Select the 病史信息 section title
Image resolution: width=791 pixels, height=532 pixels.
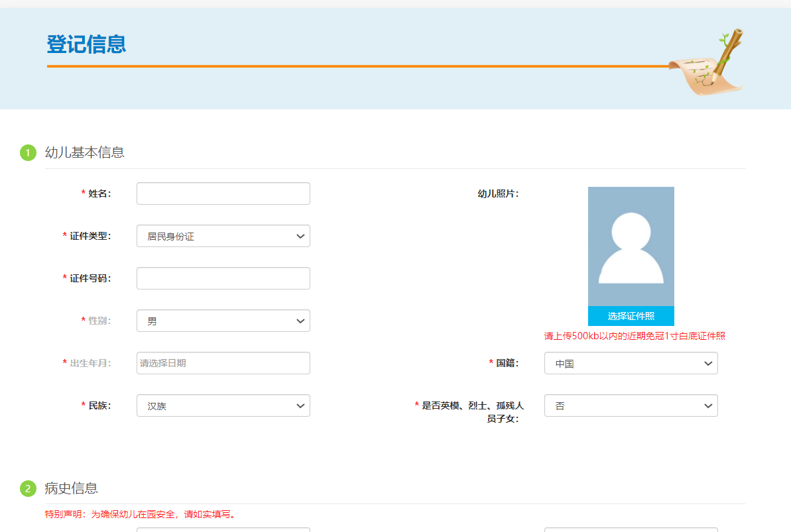(71, 488)
